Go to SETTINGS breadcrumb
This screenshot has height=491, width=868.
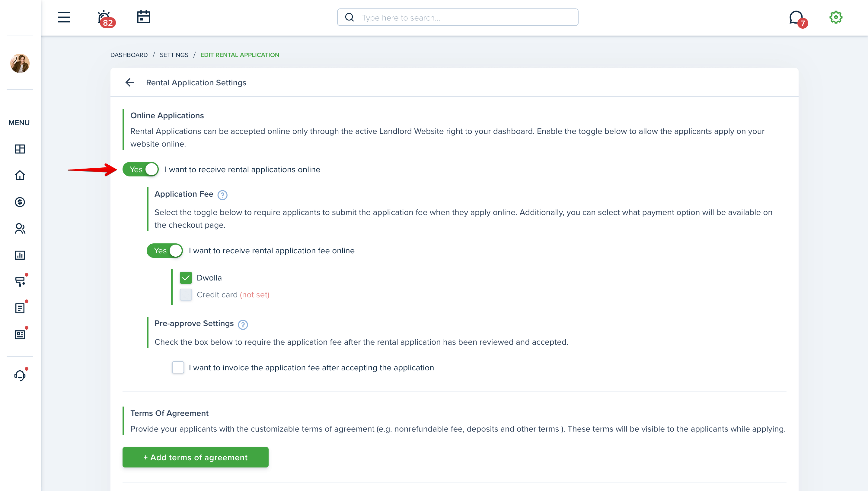[174, 55]
